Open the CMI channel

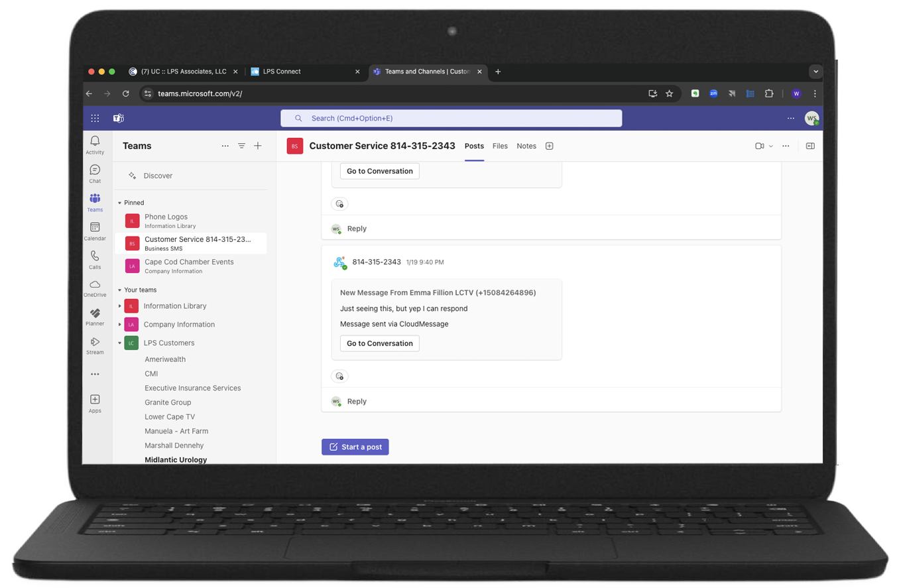(151, 374)
